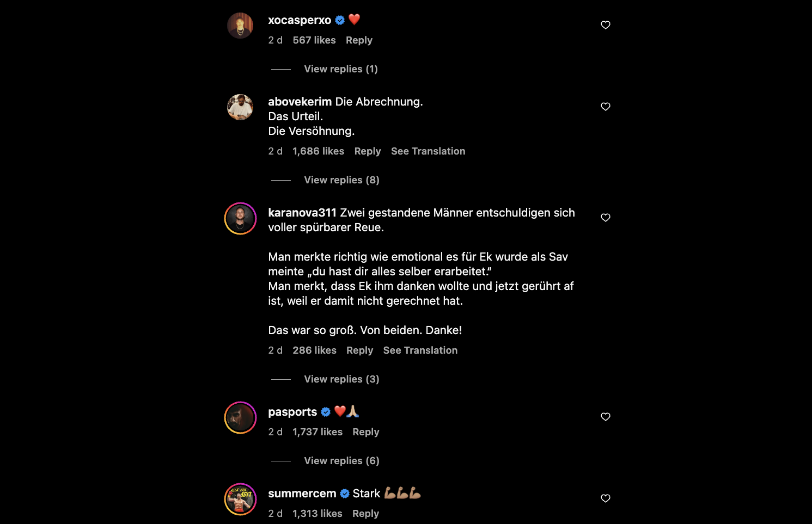Heart the pasports comment
Screen dimensions: 812x524
[x=605, y=417]
